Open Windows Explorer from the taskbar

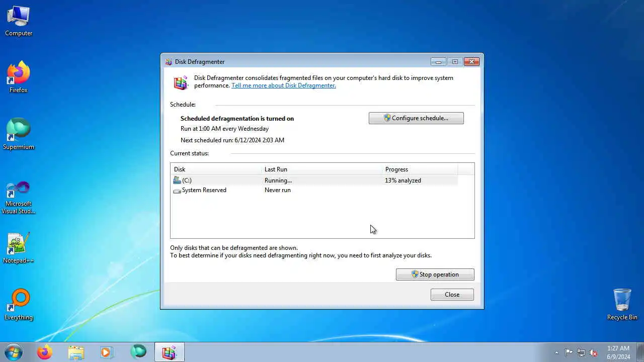click(x=76, y=352)
